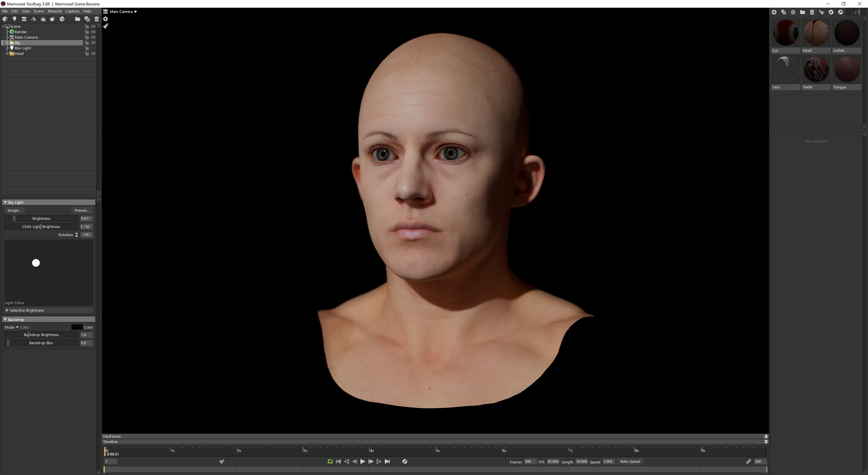Viewport: 868px width, 475px height.
Task: Open the import model folder icon
Action: (77, 19)
